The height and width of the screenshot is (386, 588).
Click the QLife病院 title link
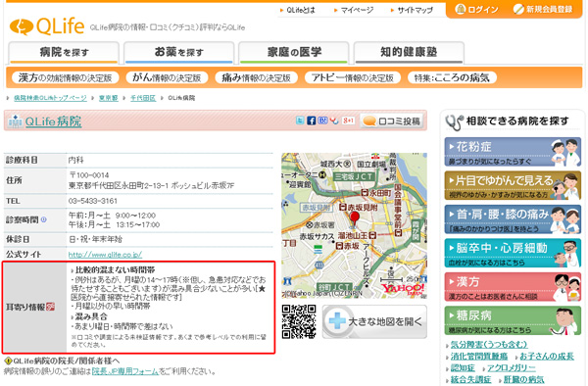click(x=53, y=121)
